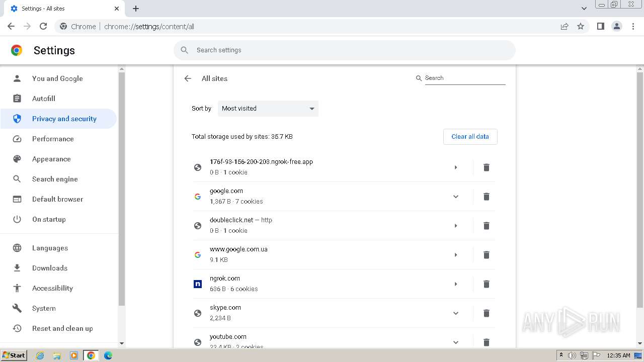644x362 pixels.
Task: Delete google.com site data
Action: click(x=487, y=197)
